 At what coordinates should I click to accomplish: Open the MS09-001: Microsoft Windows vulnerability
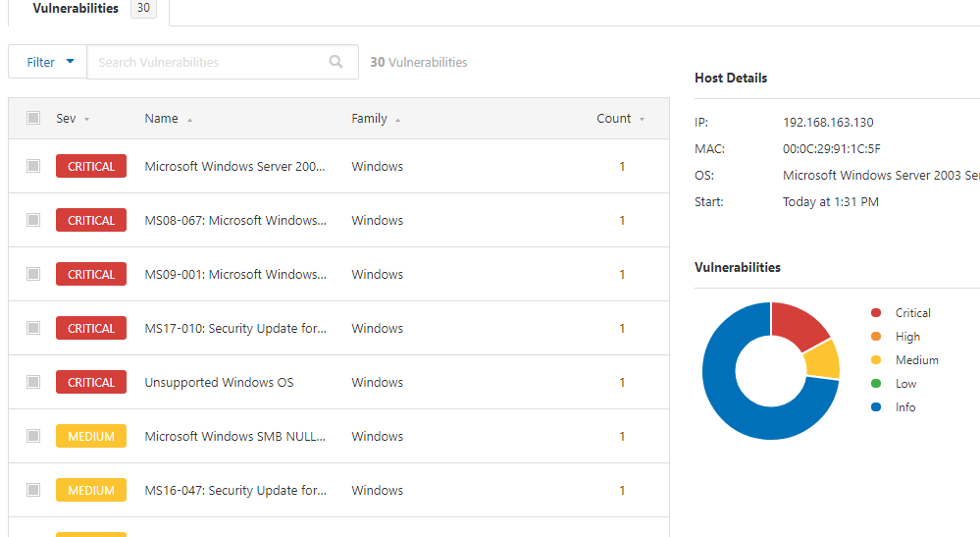click(x=235, y=275)
